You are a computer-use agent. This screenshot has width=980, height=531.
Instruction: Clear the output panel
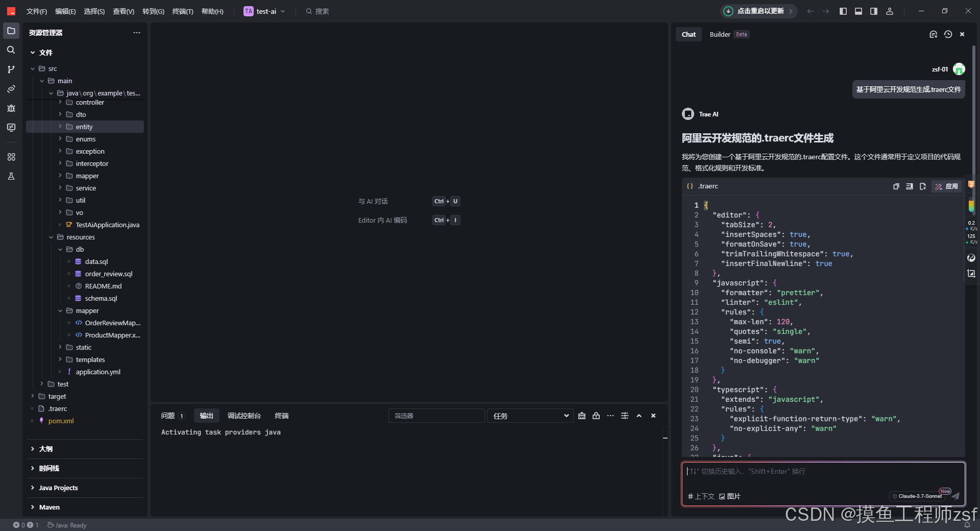(582, 416)
